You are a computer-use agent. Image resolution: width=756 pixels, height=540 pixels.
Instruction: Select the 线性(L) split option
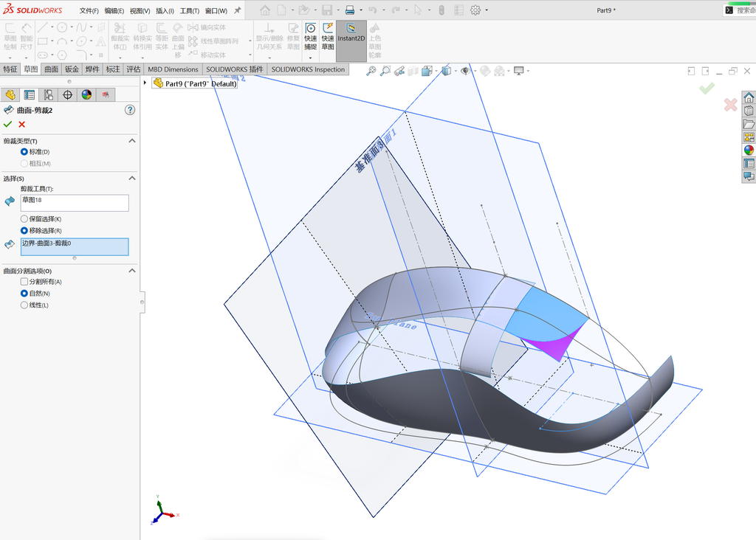coord(24,305)
